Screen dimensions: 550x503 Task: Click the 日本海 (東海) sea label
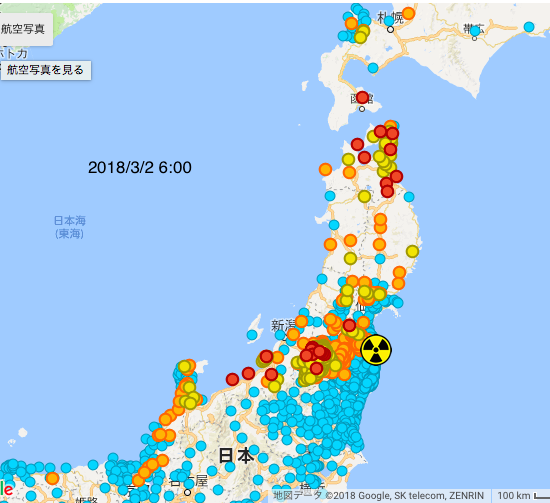[x=69, y=227]
